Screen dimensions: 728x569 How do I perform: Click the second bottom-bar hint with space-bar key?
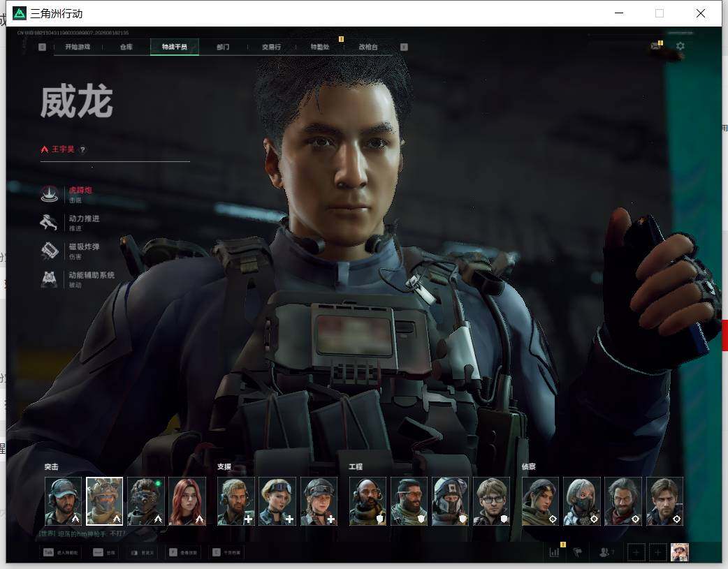click(x=105, y=553)
